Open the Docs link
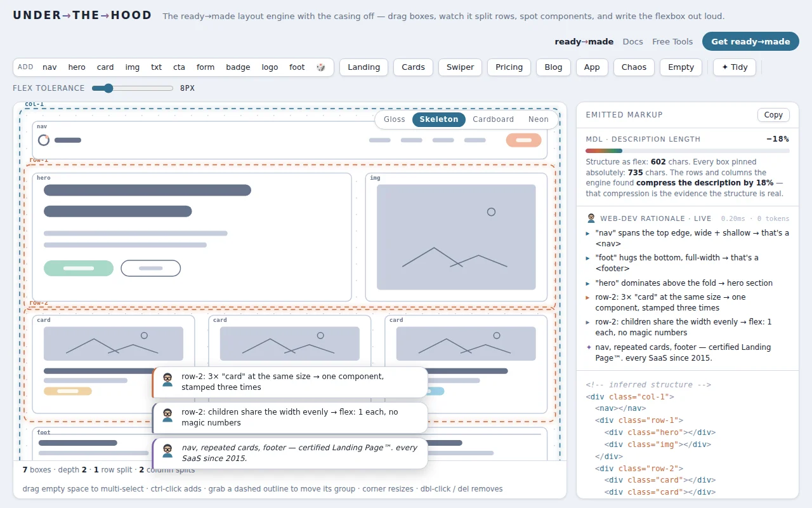The height and width of the screenshot is (508, 812). 633,42
